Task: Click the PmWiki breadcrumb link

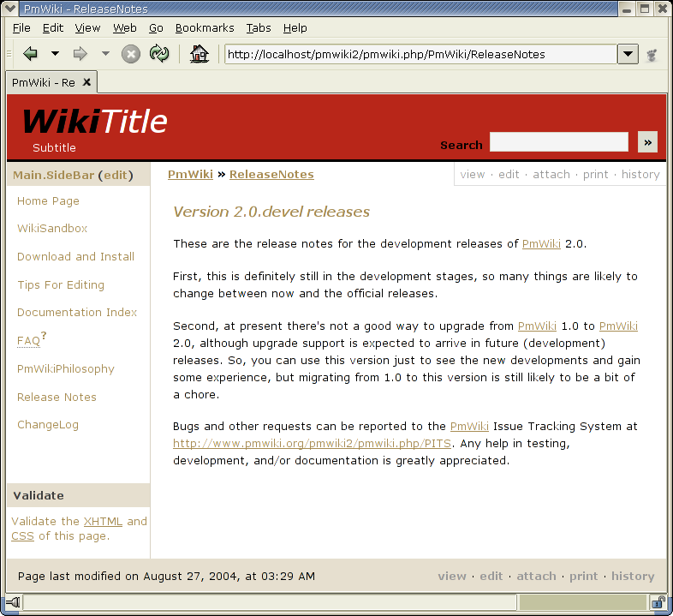Action: click(190, 175)
